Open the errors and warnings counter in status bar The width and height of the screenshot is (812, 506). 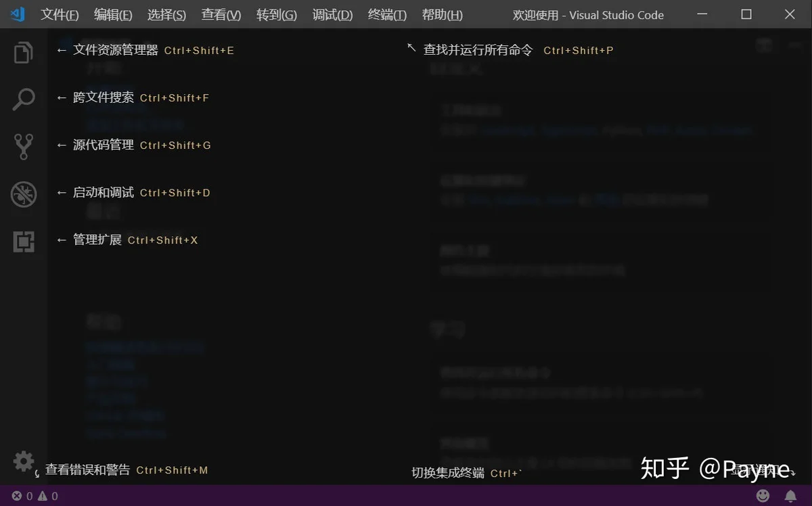tap(35, 496)
